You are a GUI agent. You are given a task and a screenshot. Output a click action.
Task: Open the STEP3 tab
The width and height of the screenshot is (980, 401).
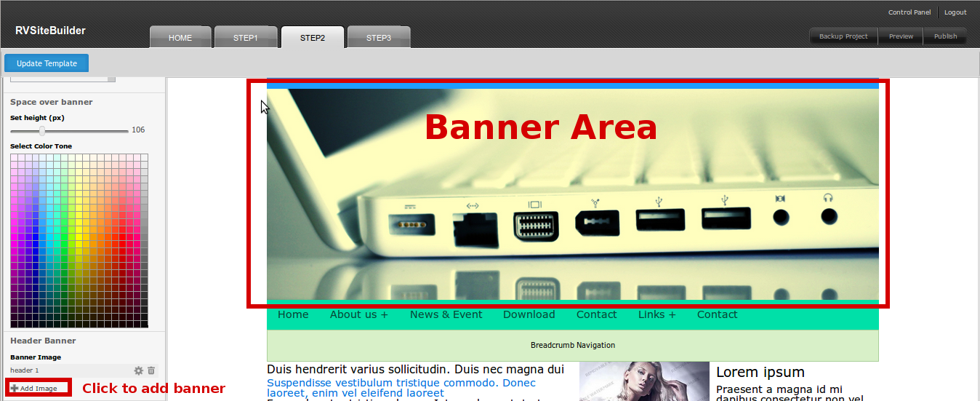(378, 38)
